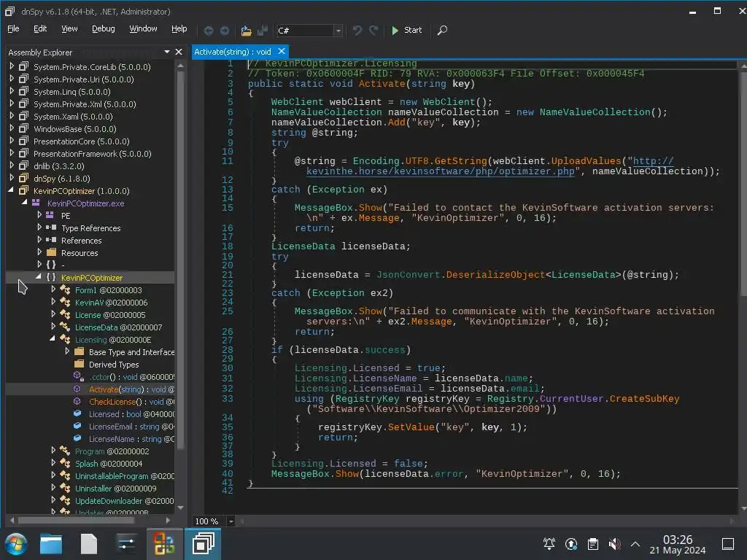Image resolution: width=747 pixels, height=560 pixels.
Task: Select the Derived Types tree item
Action: pos(114,365)
